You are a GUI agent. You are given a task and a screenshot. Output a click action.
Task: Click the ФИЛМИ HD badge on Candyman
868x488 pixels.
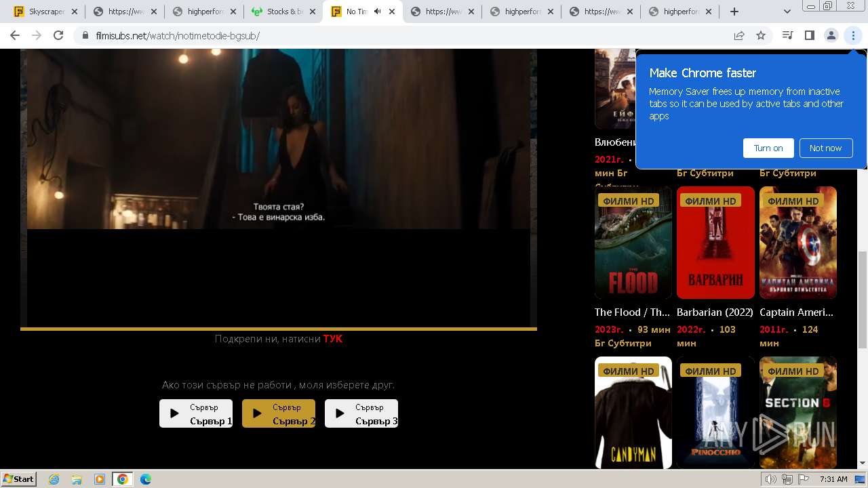(x=629, y=371)
